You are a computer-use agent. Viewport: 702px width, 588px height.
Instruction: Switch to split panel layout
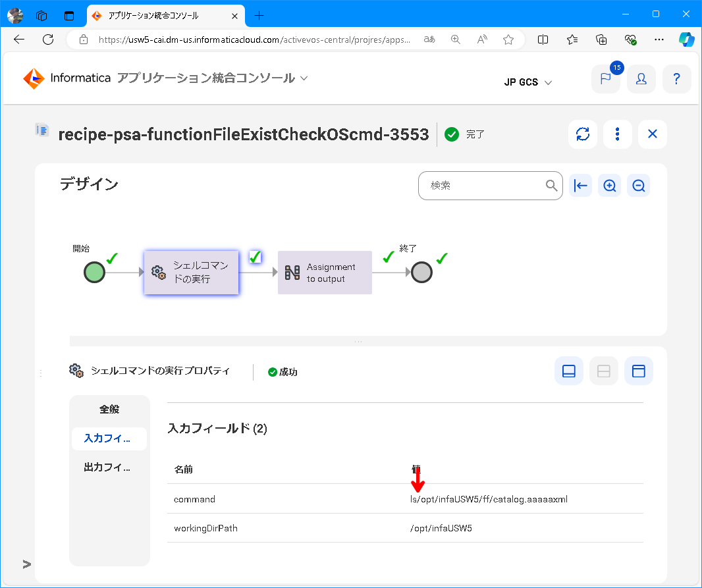[x=603, y=371]
